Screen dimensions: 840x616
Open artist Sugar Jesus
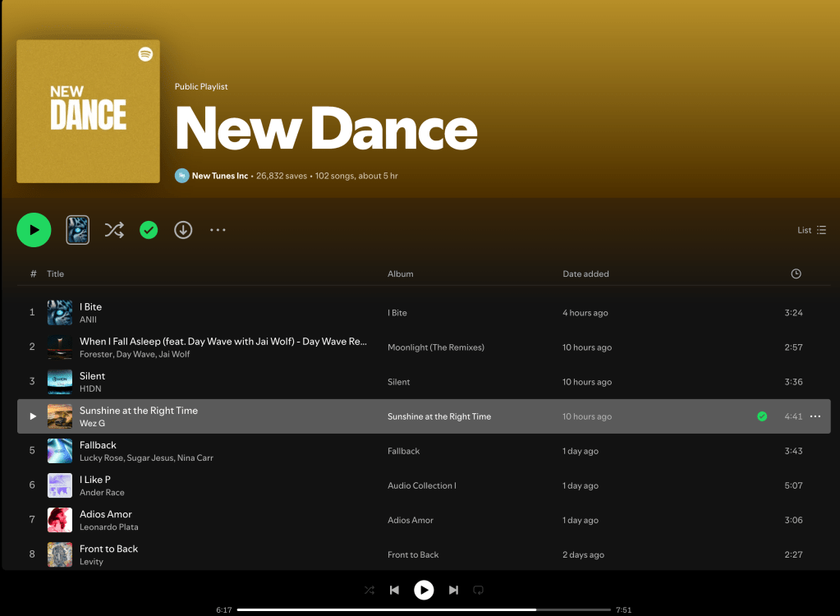click(x=150, y=458)
